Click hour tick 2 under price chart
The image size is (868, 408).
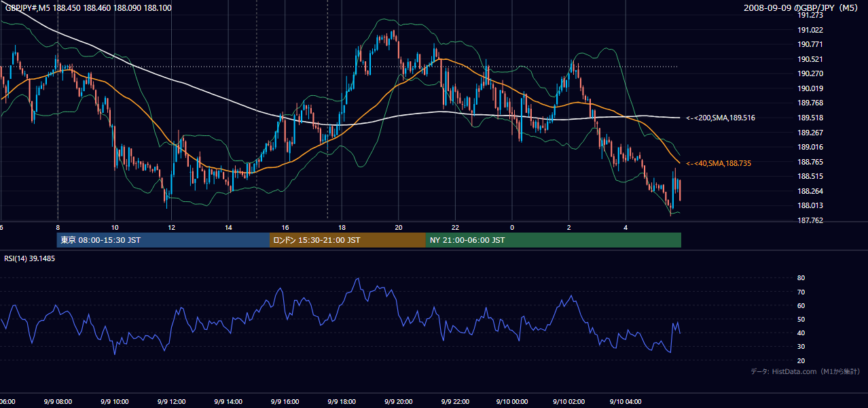click(x=569, y=227)
